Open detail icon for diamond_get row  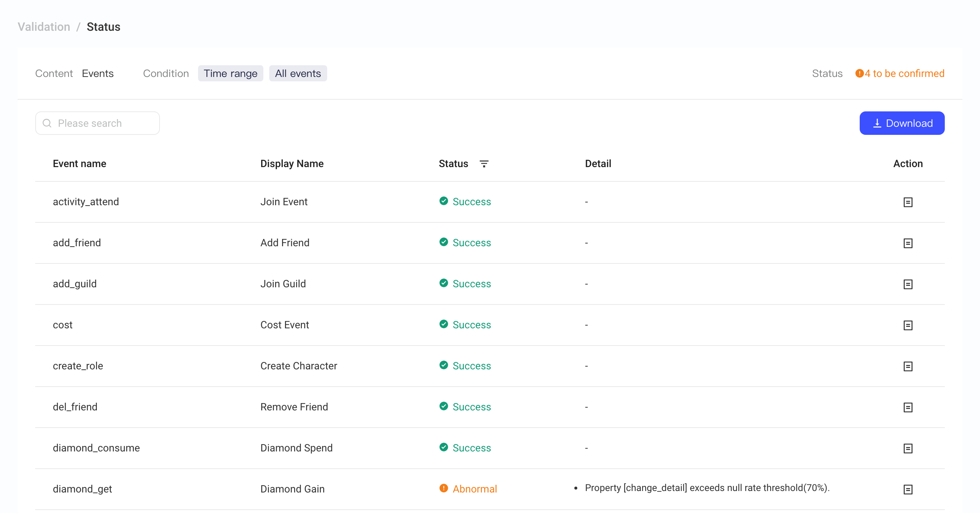click(908, 490)
